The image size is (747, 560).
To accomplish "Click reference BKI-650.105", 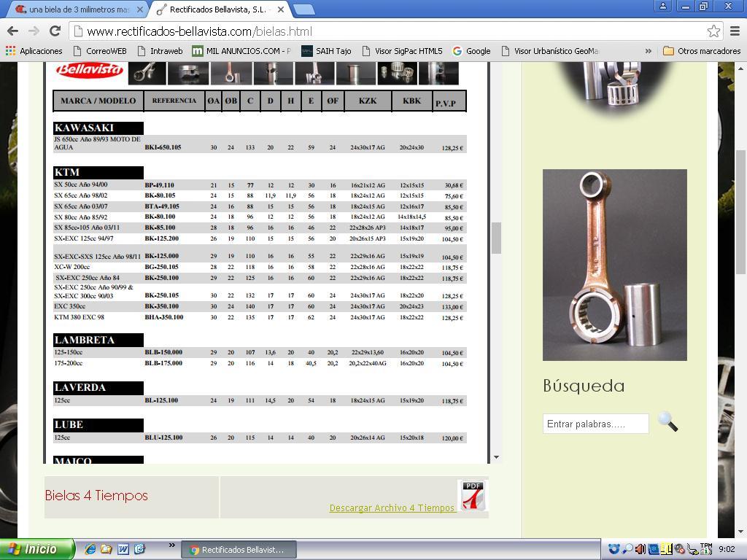I will [x=163, y=147].
